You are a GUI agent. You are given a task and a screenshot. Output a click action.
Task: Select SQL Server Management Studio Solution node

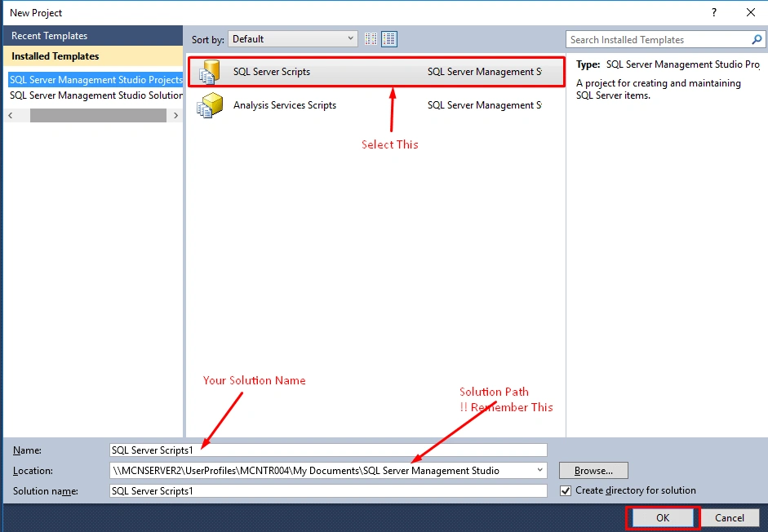pyautogui.click(x=96, y=95)
